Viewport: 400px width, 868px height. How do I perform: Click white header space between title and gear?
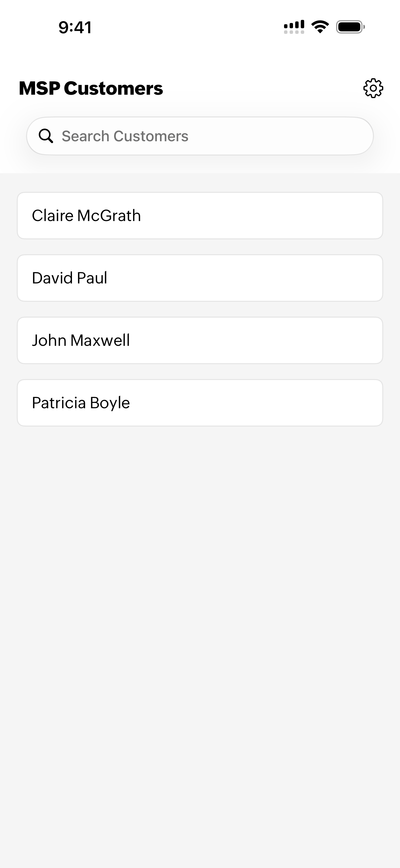[x=263, y=88]
